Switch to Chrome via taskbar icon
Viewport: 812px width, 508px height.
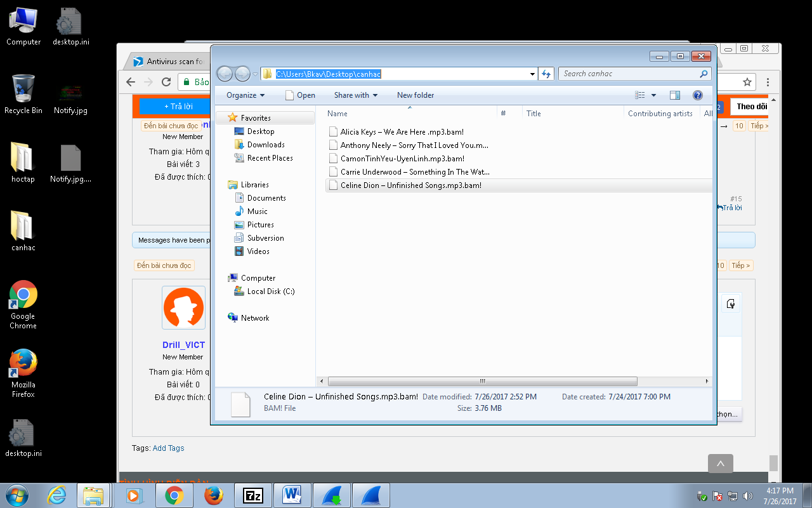coord(174,495)
